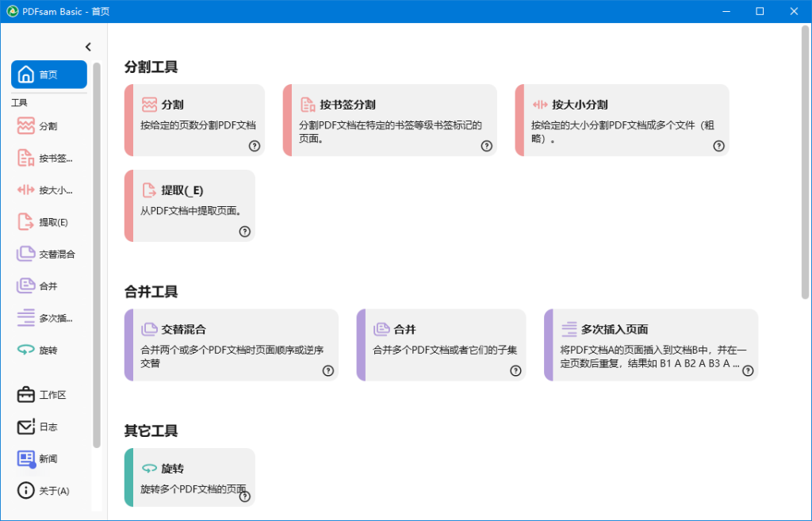The image size is (812, 521).
Task: Open help for the 按大小分割 card
Action: point(718,146)
